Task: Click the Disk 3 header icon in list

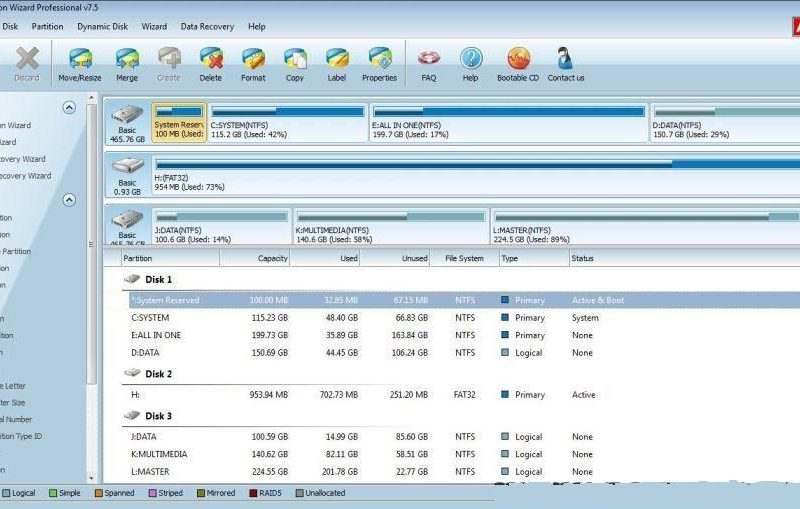Action: (x=132, y=416)
